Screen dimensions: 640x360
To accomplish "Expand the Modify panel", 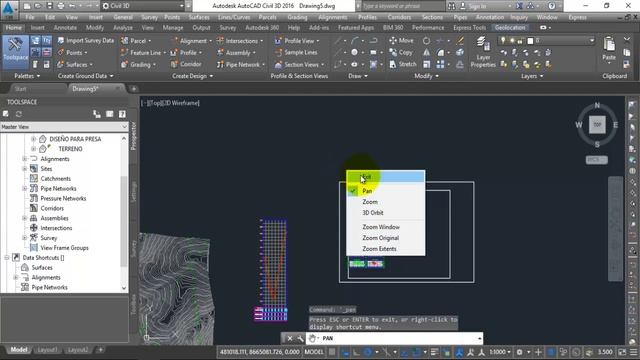I will (426, 76).
